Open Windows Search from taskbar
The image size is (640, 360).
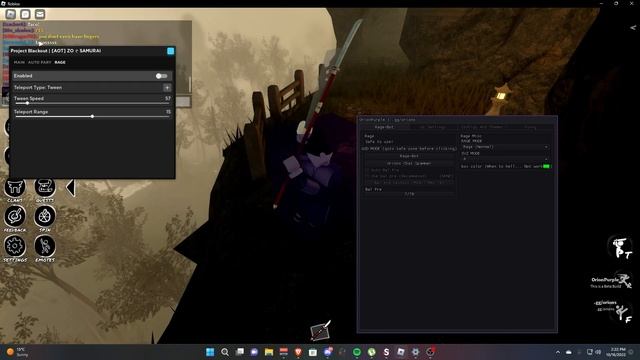click(224, 352)
